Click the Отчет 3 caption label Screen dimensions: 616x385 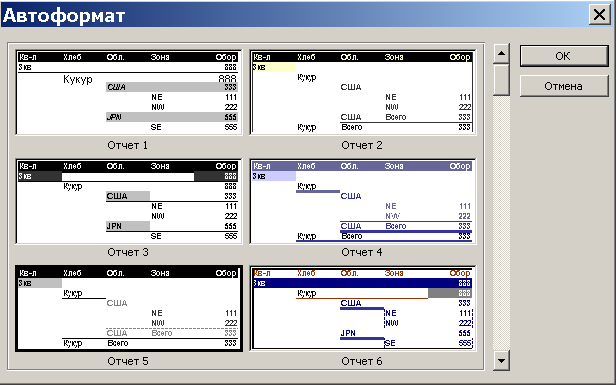coord(128,252)
